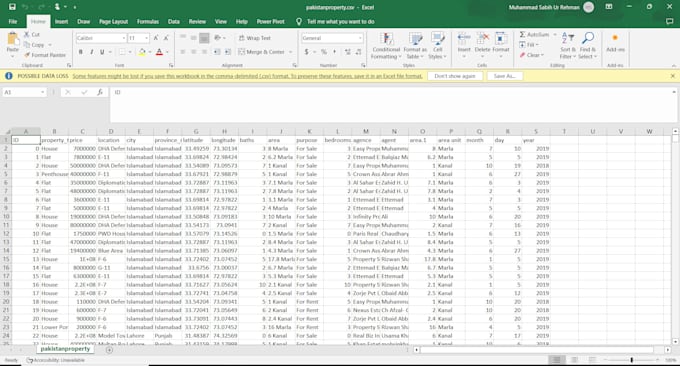Screen dimensions: 680x366
Task: Click the formula bar
Action: point(392,105)
